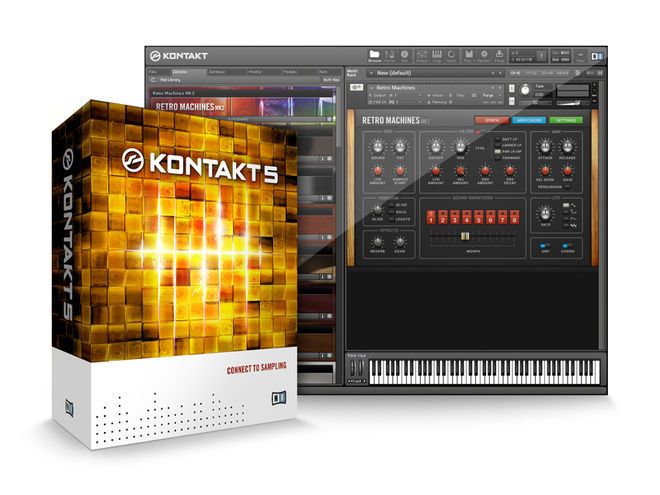Open the green SETTINGS page button
The image size is (660, 495).
coord(566,120)
